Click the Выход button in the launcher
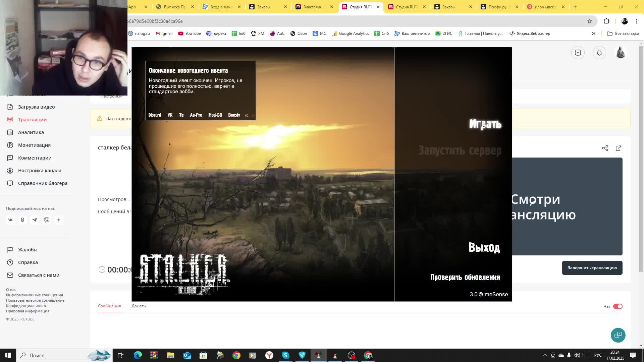644x362 pixels. pos(484,247)
